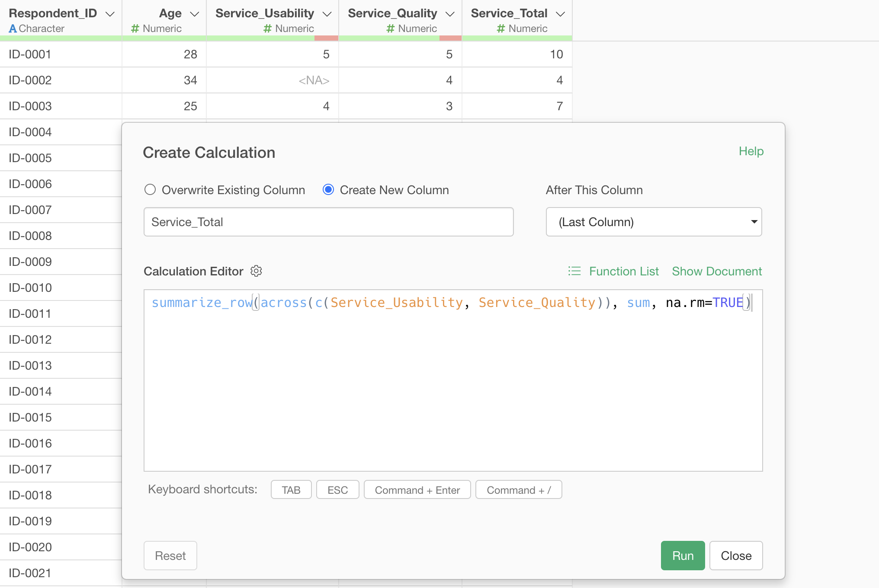Click the Numeric hash icon under Service_Total
Image resolution: width=879 pixels, height=588 pixels.
click(x=501, y=29)
